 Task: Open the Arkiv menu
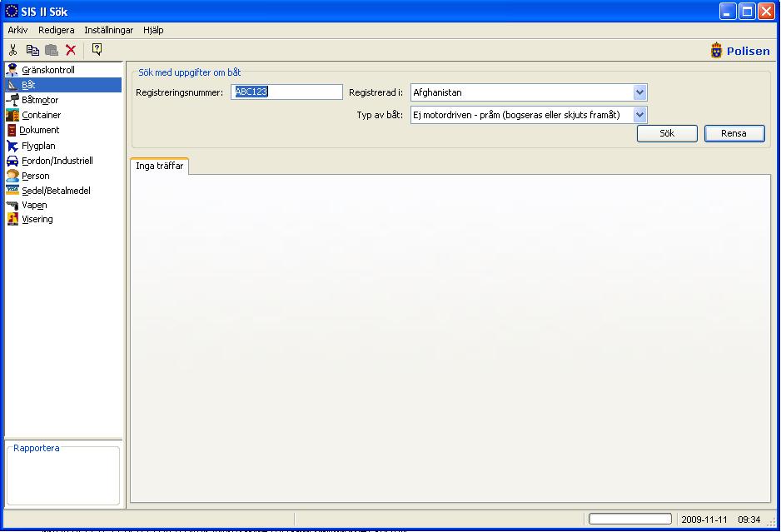click(17, 30)
